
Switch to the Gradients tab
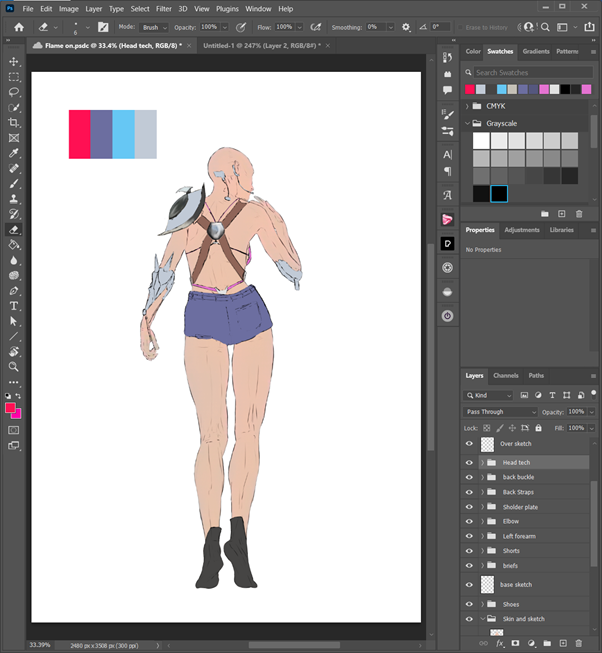click(x=536, y=52)
